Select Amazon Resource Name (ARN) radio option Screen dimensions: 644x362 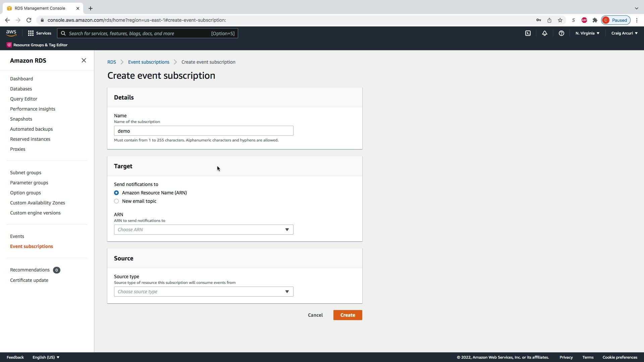[116, 193]
